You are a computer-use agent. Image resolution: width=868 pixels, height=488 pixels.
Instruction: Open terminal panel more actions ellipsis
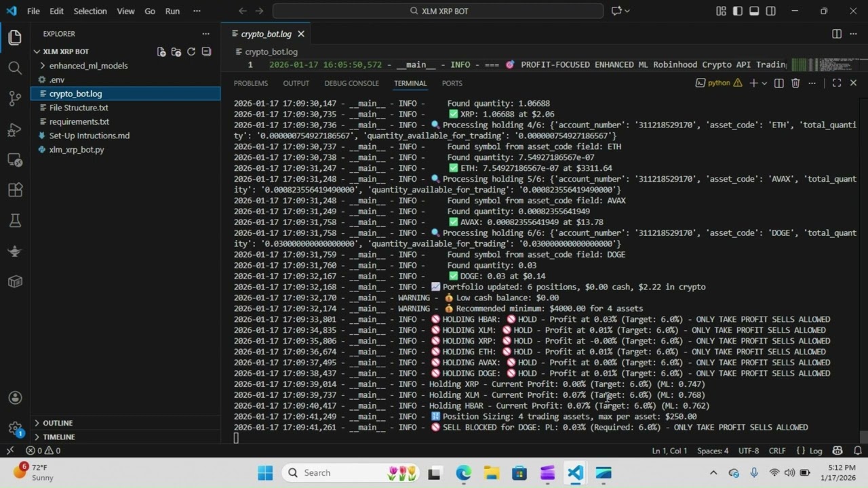(x=812, y=83)
